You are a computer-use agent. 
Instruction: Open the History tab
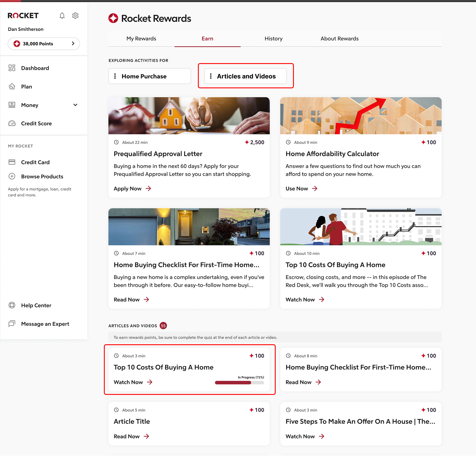tap(274, 38)
